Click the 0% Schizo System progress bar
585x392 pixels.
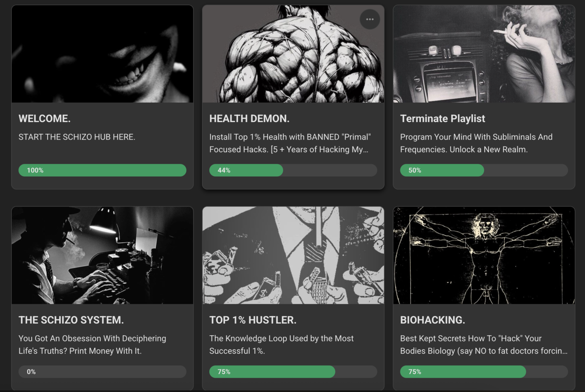[x=102, y=372]
